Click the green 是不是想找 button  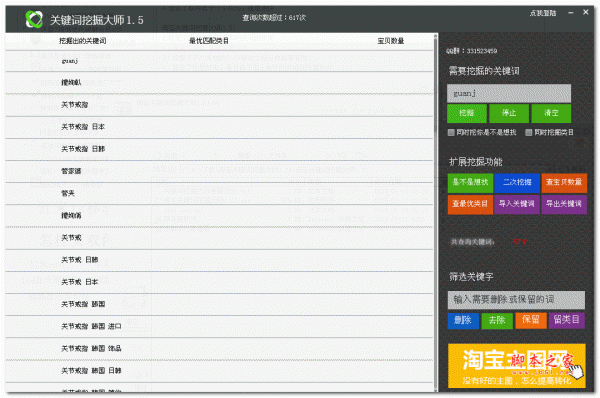(470, 183)
